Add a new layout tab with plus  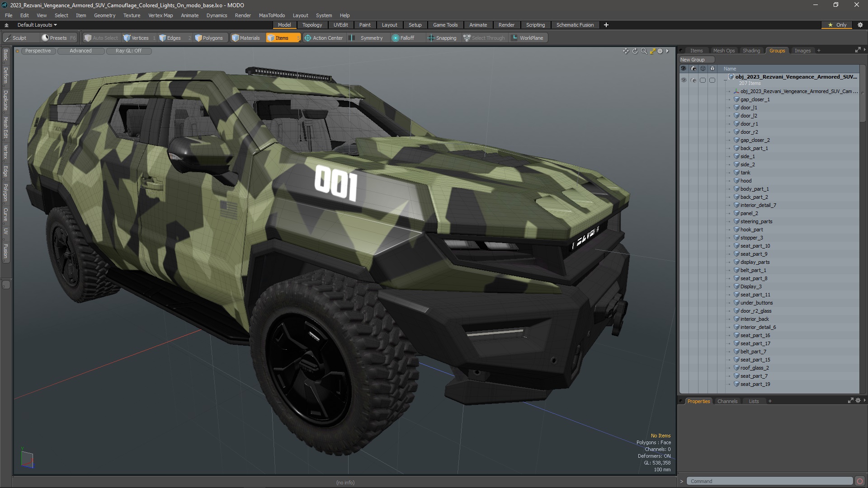tap(606, 25)
